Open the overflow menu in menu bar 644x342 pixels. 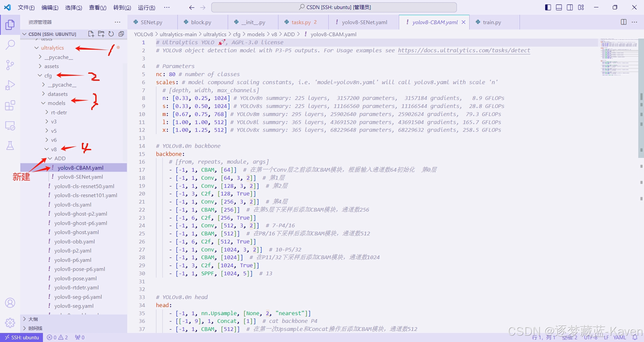167,7
